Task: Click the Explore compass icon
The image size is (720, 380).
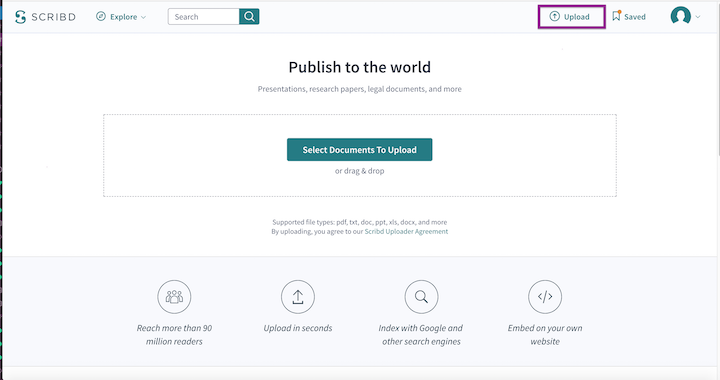Action: (101, 17)
